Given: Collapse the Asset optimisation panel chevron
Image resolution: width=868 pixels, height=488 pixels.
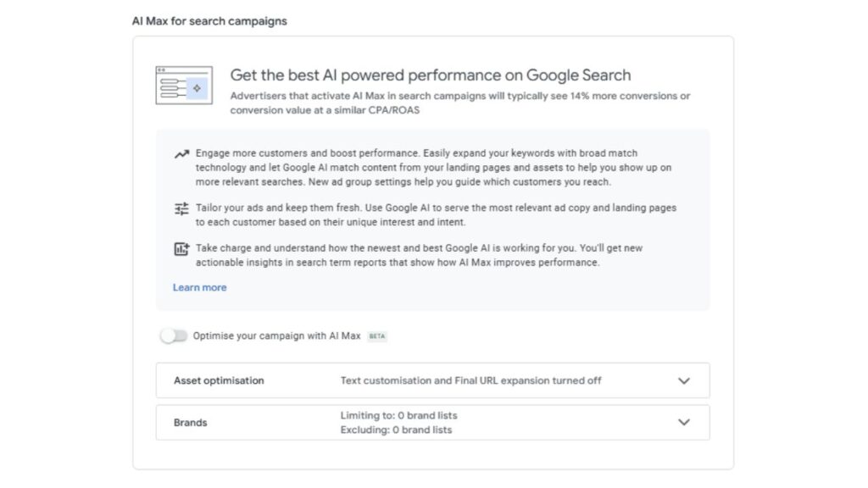Looking at the screenshot, I should pyautogui.click(x=685, y=380).
